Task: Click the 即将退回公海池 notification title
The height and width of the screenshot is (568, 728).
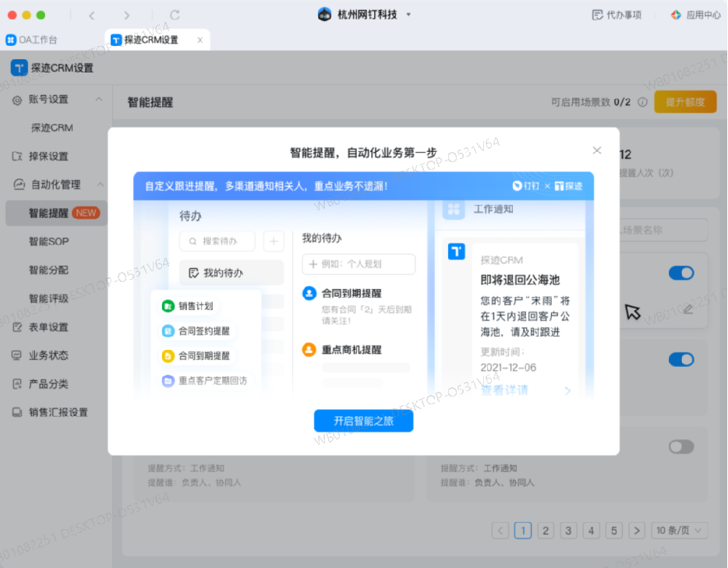Action: click(520, 280)
